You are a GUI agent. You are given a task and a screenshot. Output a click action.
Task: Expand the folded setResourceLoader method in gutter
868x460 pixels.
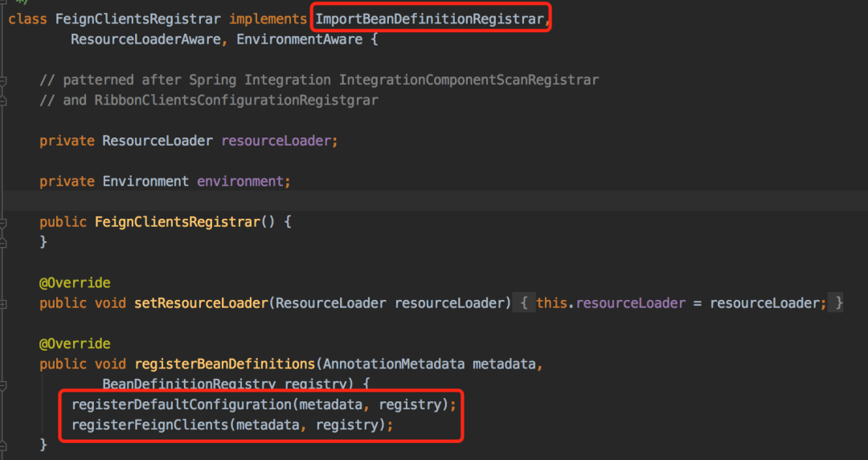point(2,304)
